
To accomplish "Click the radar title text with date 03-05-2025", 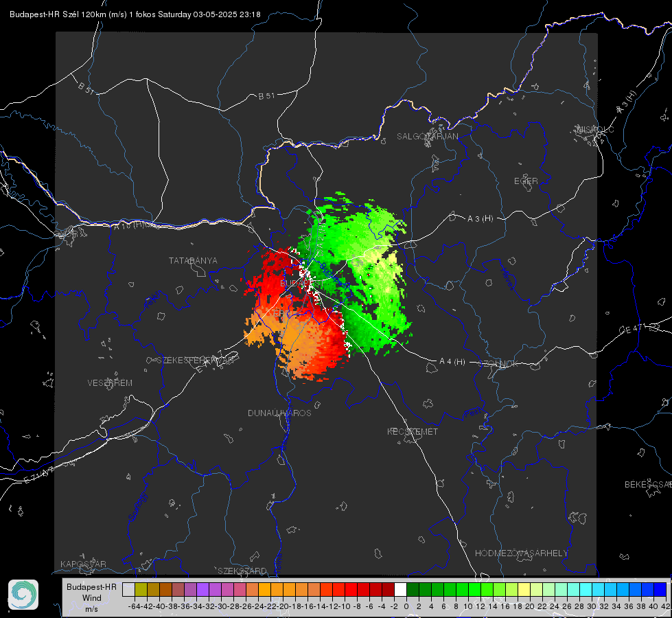I will pyautogui.click(x=135, y=14).
